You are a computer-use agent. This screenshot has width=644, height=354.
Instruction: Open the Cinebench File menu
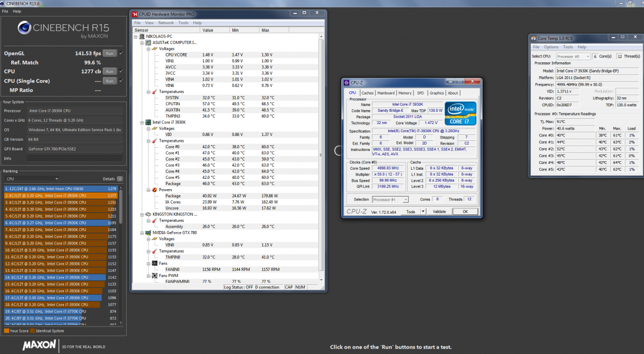(6, 11)
